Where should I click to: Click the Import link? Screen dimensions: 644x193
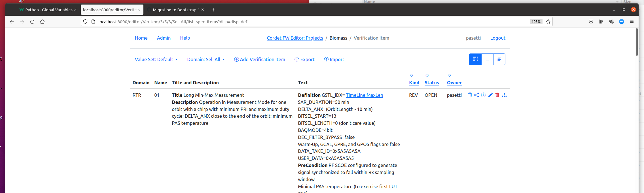(x=334, y=59)
